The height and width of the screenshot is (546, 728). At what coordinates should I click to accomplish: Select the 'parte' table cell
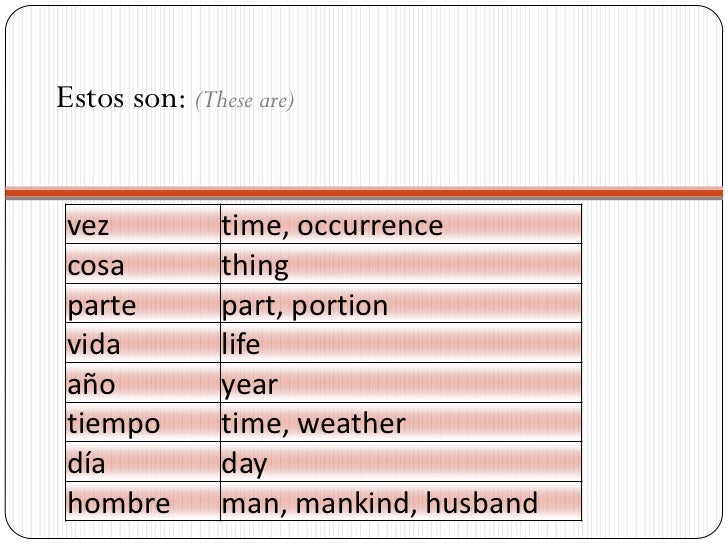(143, 303)
